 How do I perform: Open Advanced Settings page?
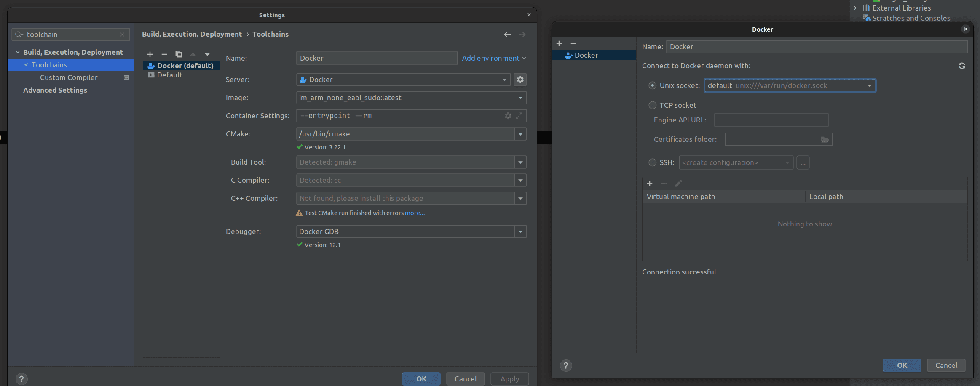point(55,90)
